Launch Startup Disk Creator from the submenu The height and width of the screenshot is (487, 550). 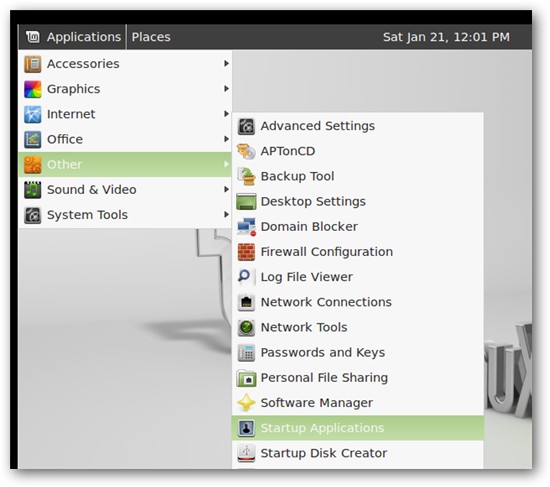pyautogui.click(x=358, y=453)
